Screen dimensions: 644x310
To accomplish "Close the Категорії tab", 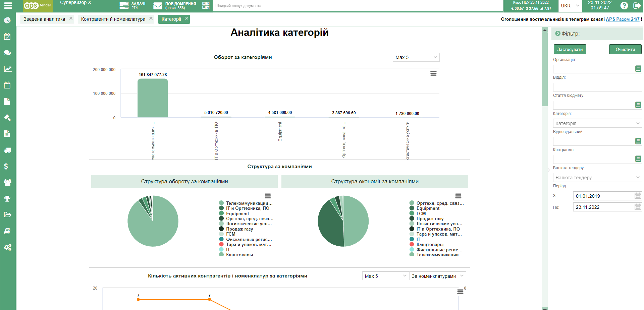I will point(186,18).
